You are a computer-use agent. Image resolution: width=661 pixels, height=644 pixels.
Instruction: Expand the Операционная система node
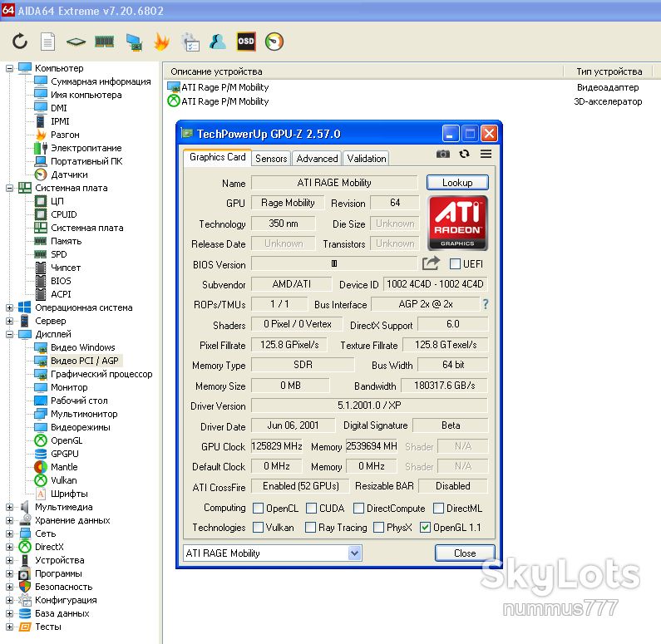point(9,308)
